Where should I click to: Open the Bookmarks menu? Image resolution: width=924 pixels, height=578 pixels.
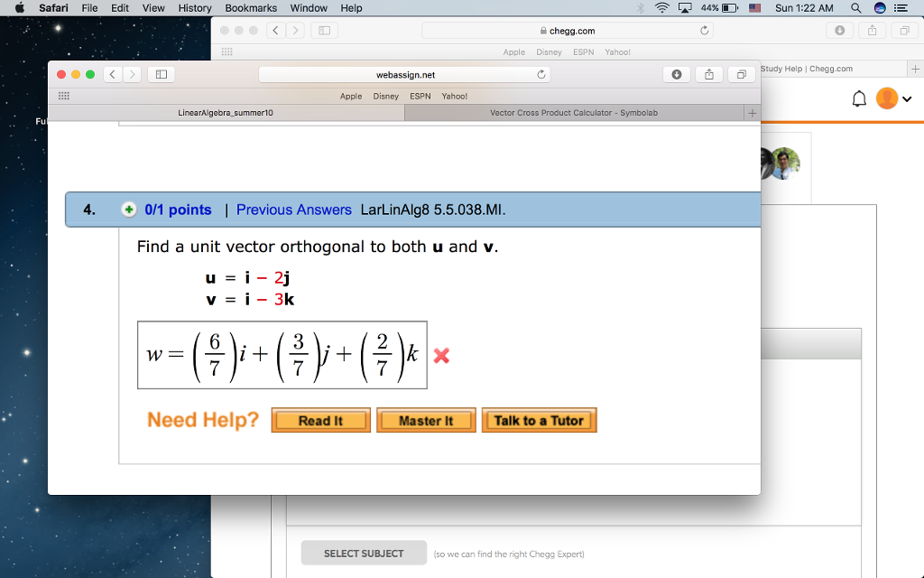pyautogui.click(x=250, y=7)
